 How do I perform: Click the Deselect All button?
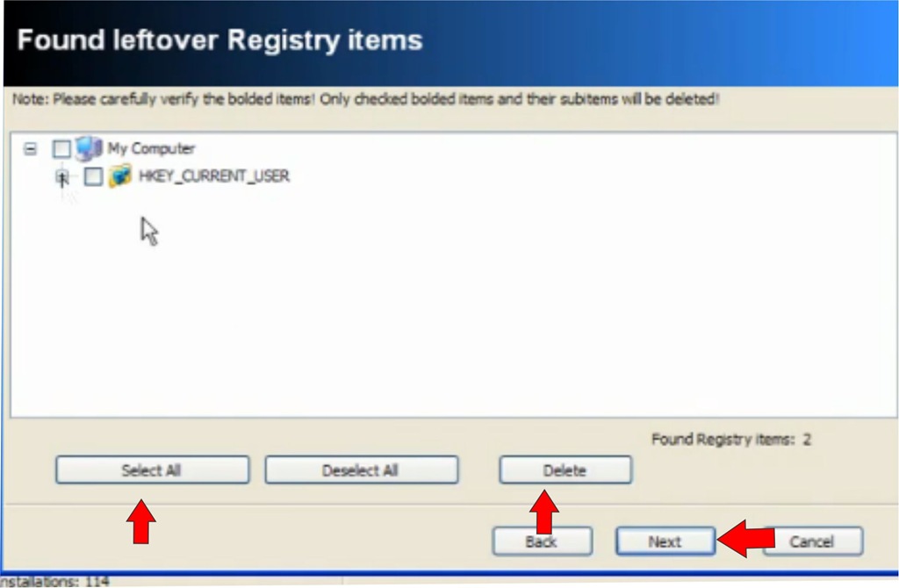click(362, 470)
